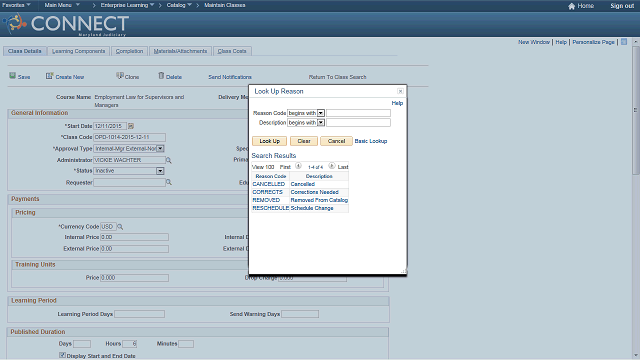This screenshot has height=360, width=640.
Task: Click Help link in lookup dialog
Action: coord(397,103)
